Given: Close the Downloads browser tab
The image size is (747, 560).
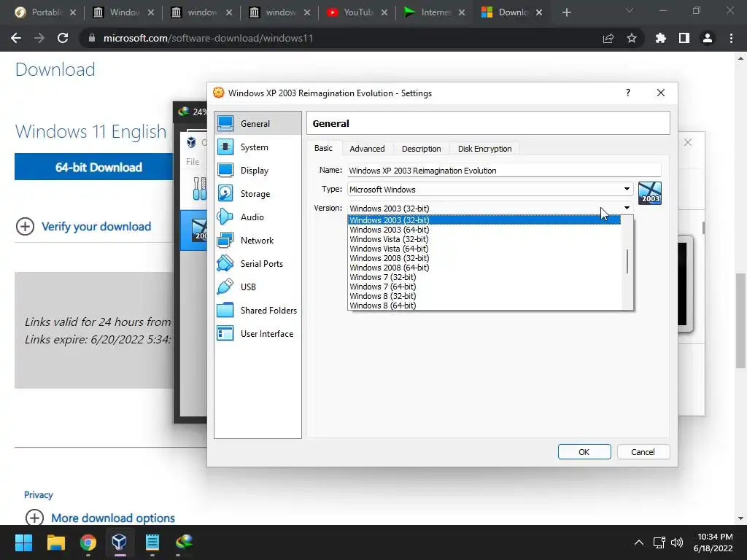Looking at the screenshot, I should (x=539, y=12).
